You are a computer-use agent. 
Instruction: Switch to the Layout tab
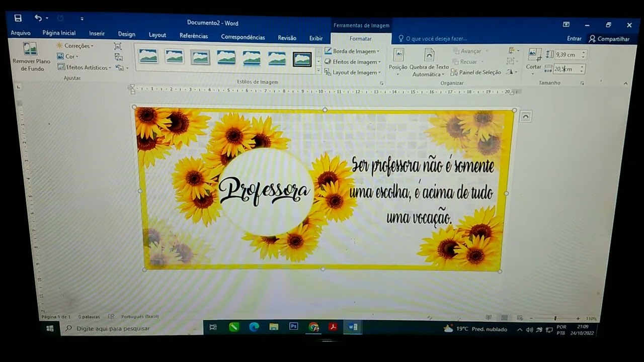click(x=157, y=35)
